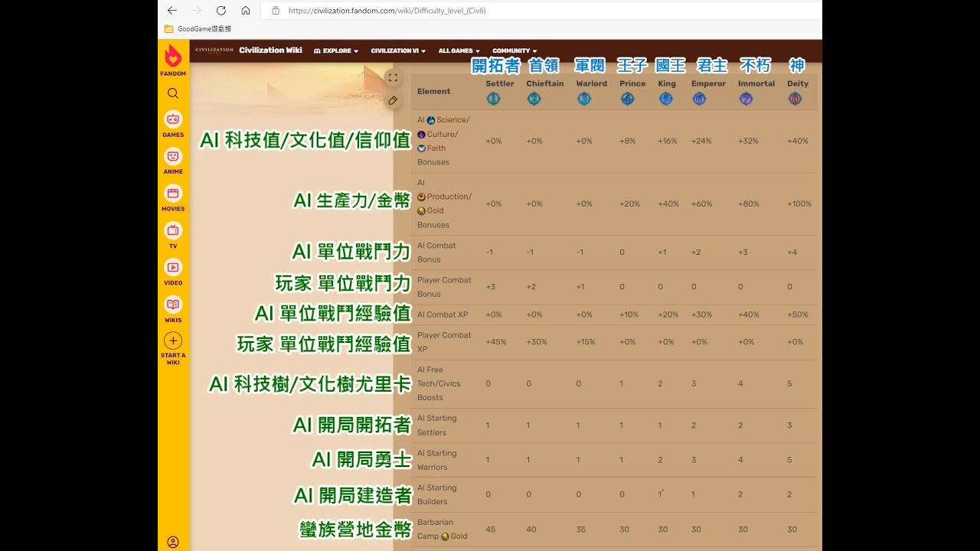Expand the Explore dropdown menu

[336, 51]
